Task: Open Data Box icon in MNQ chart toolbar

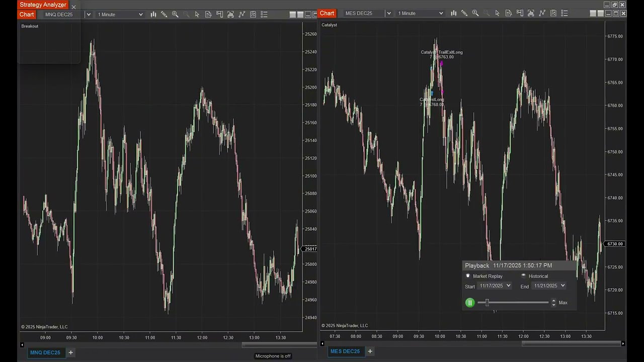Action: pos(208,15)
